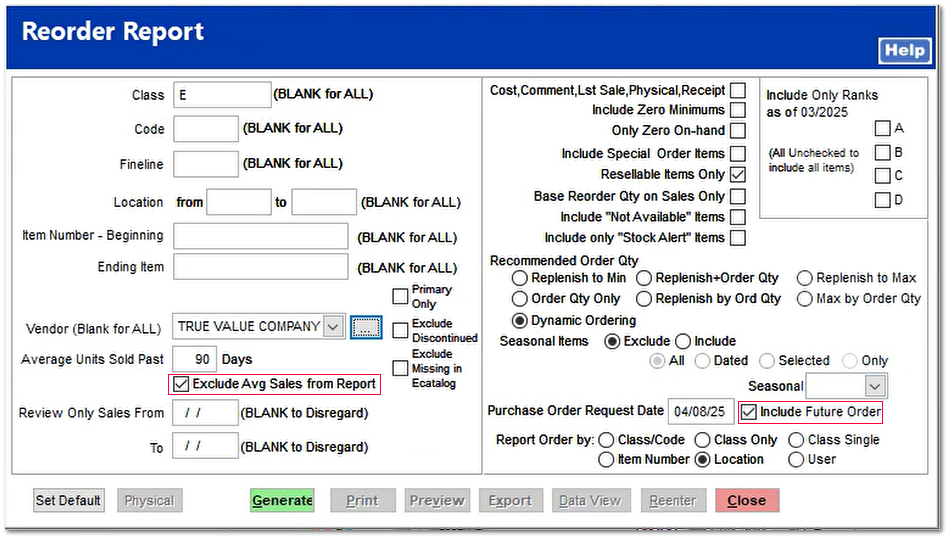Toggle Include Special Order Items checkbox

point(738,154)
